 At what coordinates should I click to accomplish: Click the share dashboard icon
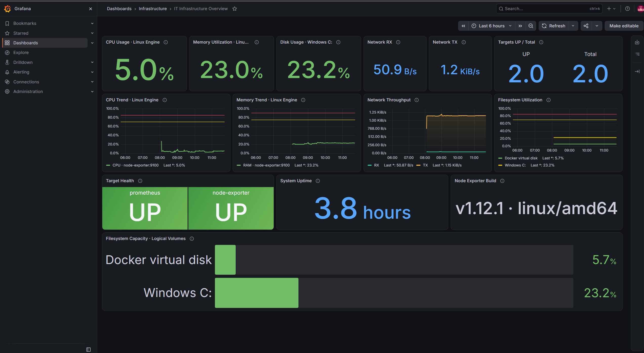[x=586, y=26]
